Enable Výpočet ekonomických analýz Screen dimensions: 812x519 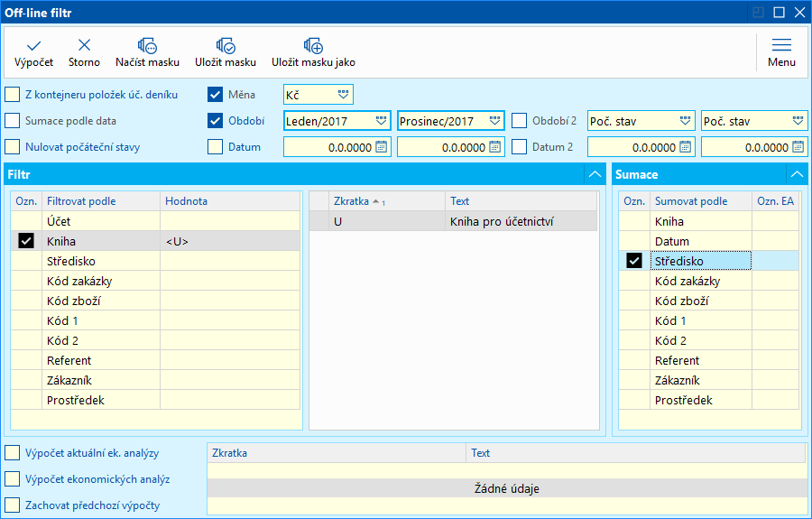pos(13,479)
